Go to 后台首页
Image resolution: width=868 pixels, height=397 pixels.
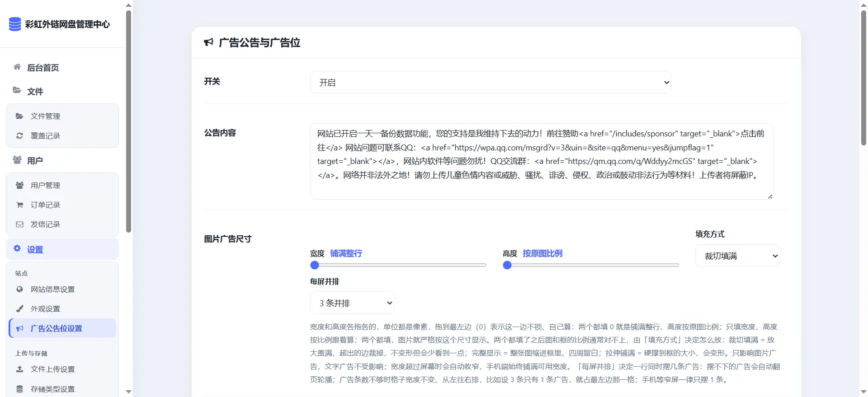point(62,67)
